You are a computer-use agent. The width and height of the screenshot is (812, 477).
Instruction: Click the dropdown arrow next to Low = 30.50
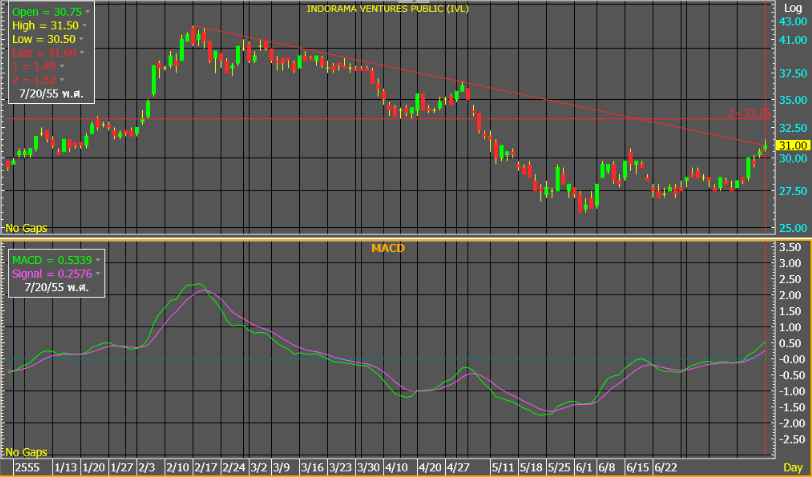pos(79,38)
